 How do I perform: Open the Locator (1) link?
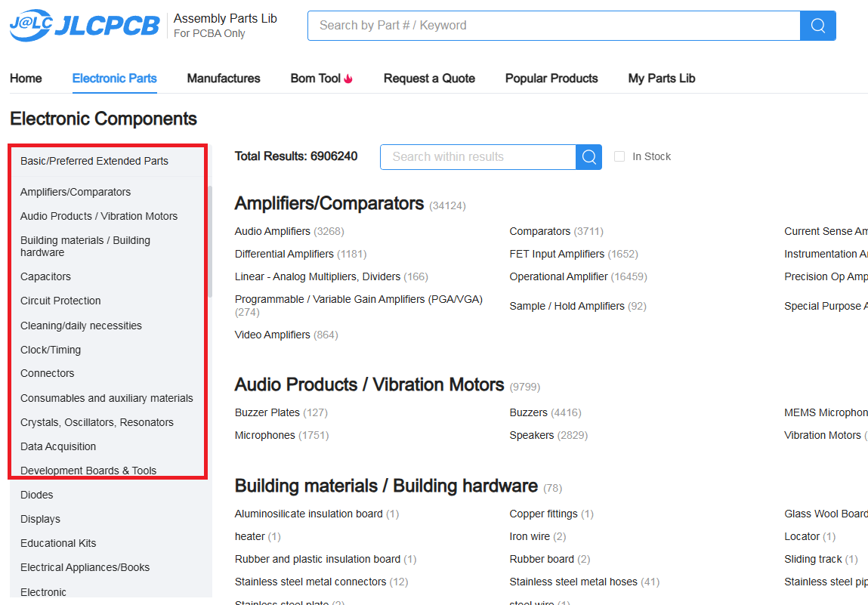click(810, 537)
